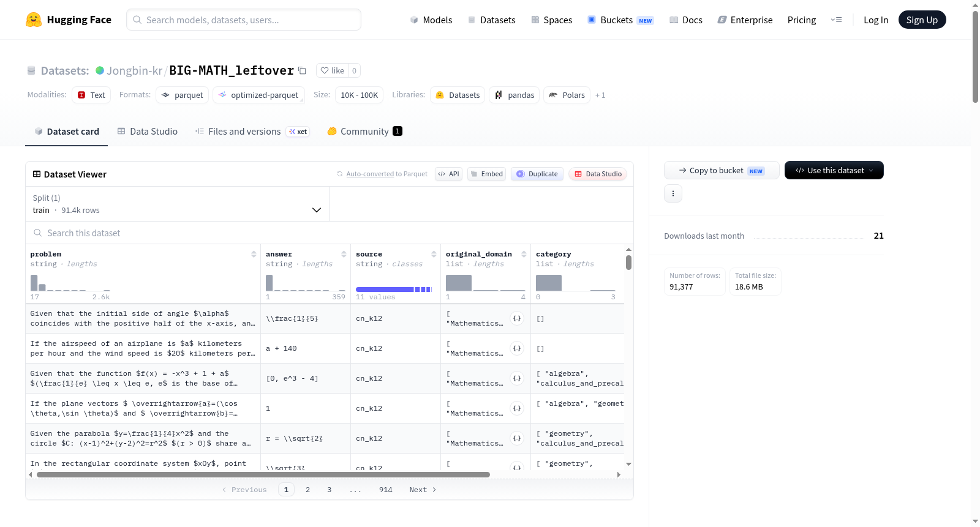The width and height of the screenshot is (980, 527).
Task: Select the Datasets library tag
Action: [458, 95]
